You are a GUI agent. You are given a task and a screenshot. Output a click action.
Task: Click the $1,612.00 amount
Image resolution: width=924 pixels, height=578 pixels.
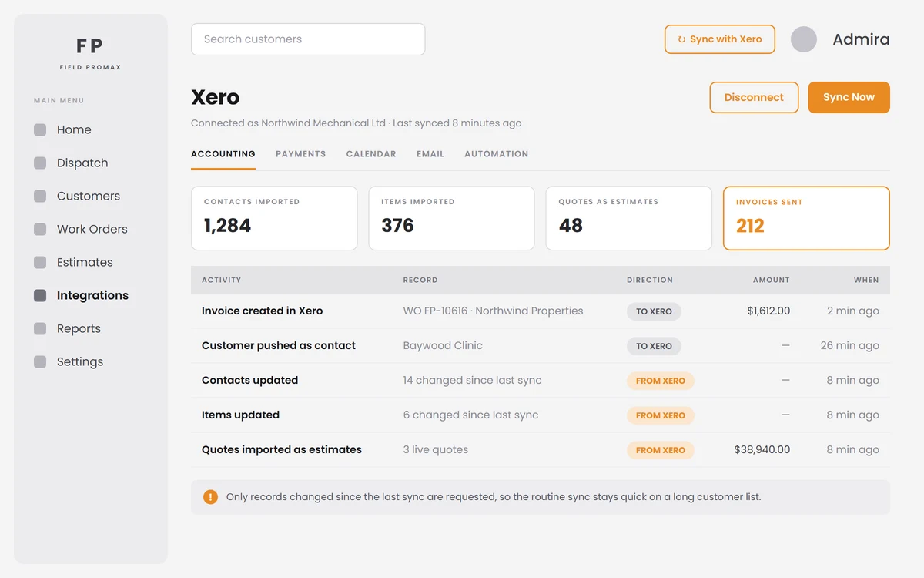pyautogui.click(x=768, y=311)
